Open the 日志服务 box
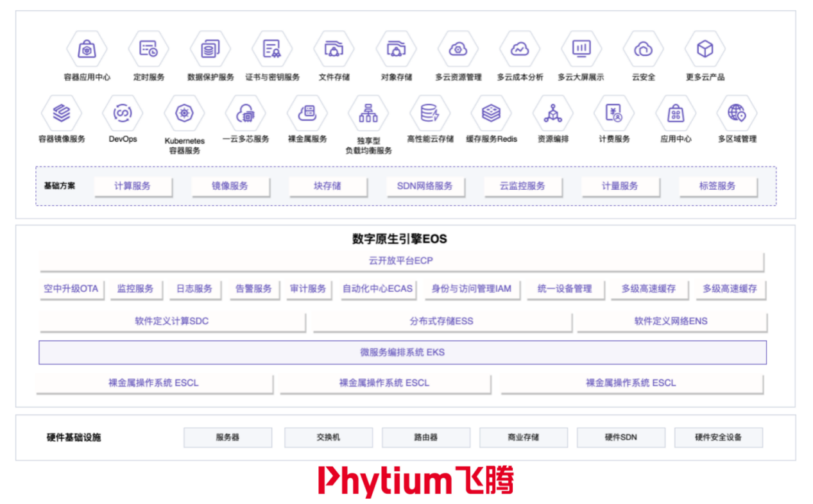Image resolution: width=813 pixels, height=504 pixels. 194,289
